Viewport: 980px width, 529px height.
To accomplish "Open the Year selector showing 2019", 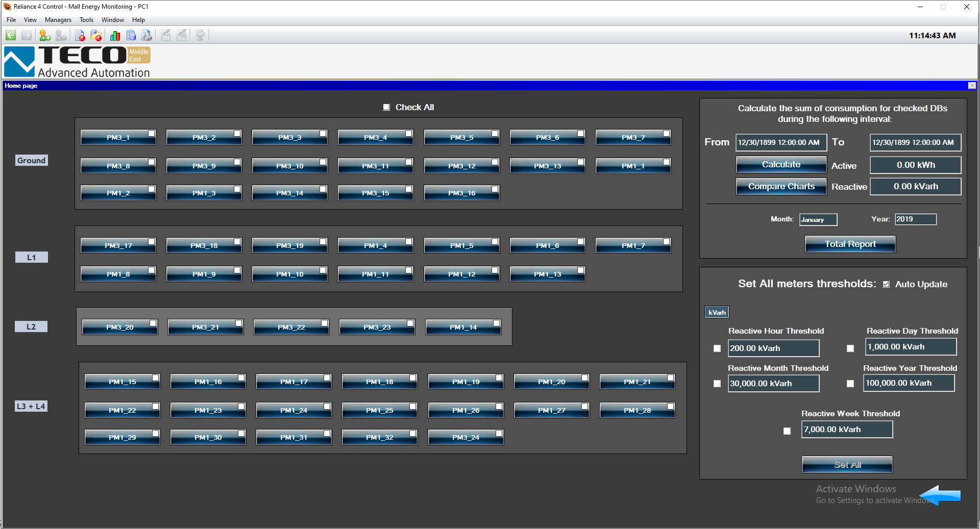I will point(915,219).
